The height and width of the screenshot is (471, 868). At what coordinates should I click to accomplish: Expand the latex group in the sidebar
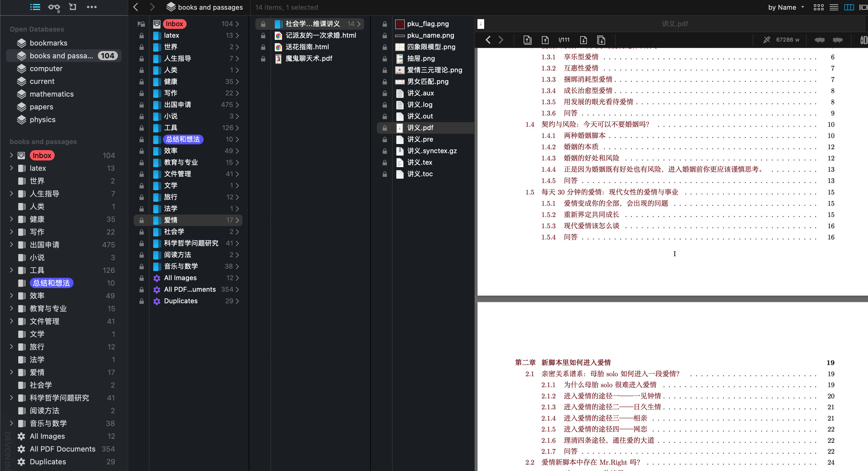pos(12,168)
